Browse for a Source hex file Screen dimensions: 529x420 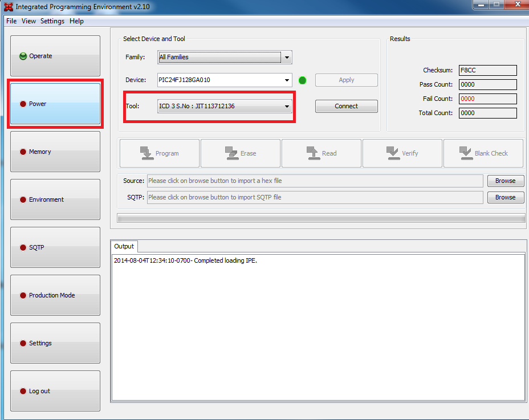click(505, 181)
